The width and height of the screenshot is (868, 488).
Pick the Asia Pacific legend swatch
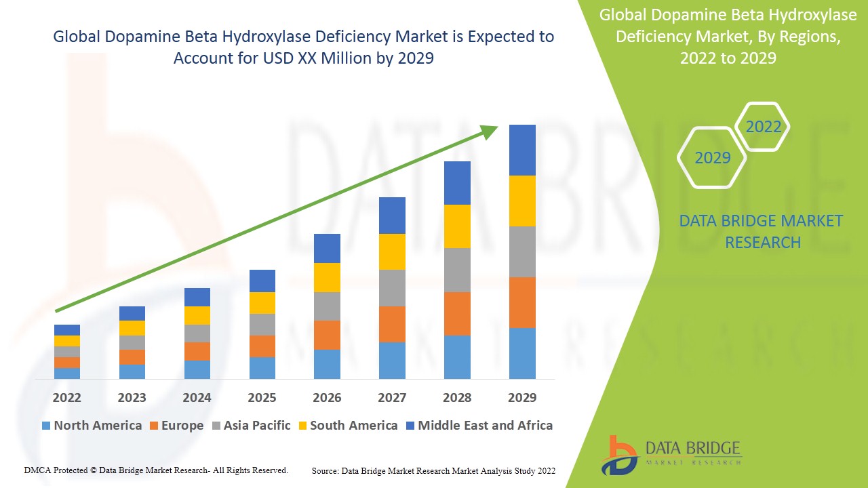216,426
